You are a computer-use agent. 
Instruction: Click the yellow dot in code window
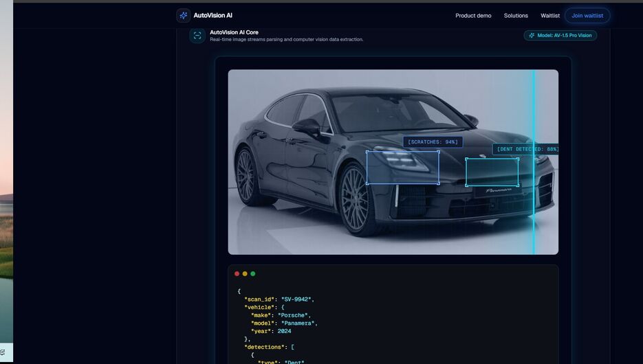tap(245, 274)
